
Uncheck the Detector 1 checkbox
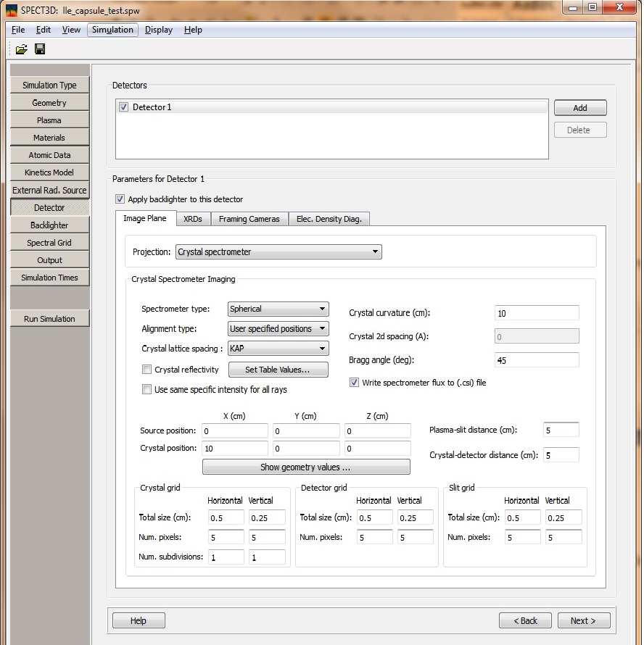pyautogui.click(x=123, y=107)
